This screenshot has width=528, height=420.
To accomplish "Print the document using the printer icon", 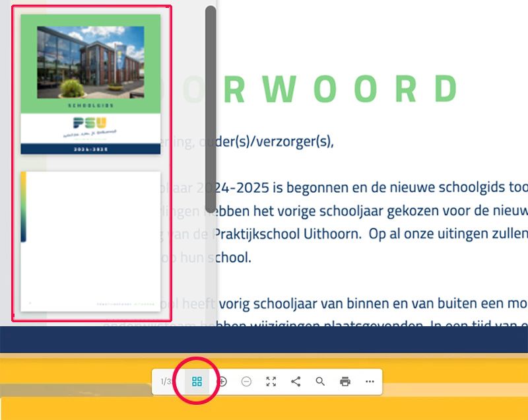I will [345, 382].
